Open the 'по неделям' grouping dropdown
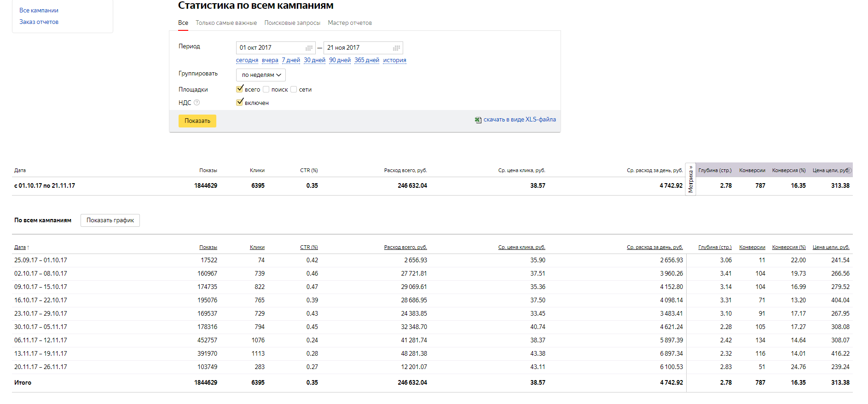868x404 pixels. point(261,75)
